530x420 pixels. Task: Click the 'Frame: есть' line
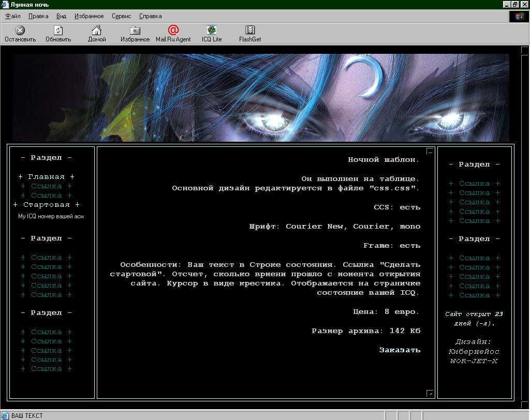coord(392,246)
